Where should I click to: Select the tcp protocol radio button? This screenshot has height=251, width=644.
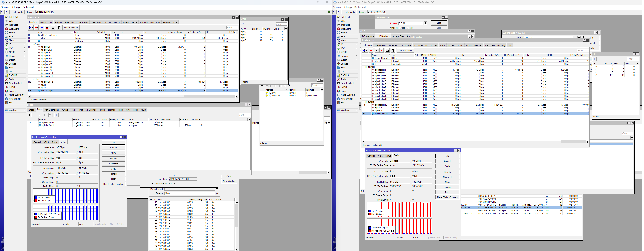point(408,28)
